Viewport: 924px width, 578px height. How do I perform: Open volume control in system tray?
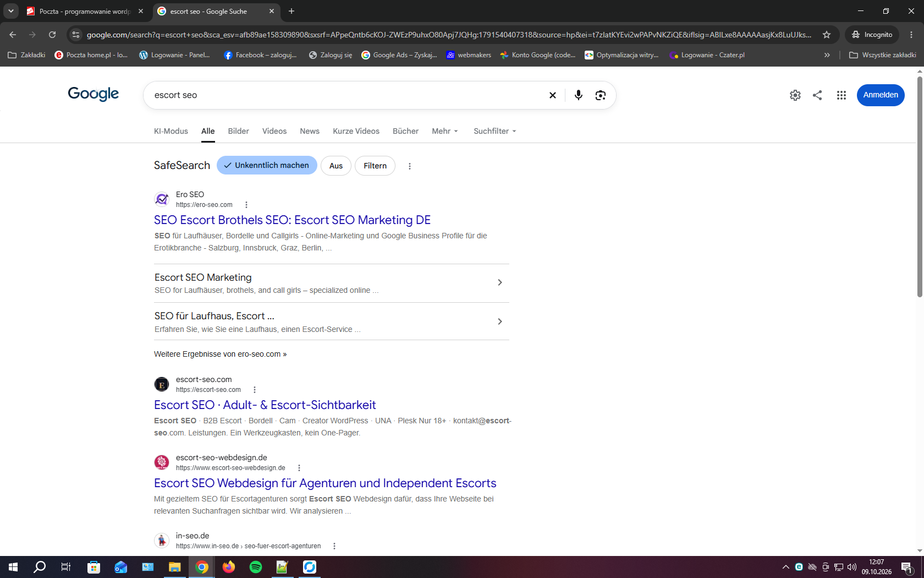[852, 567]
